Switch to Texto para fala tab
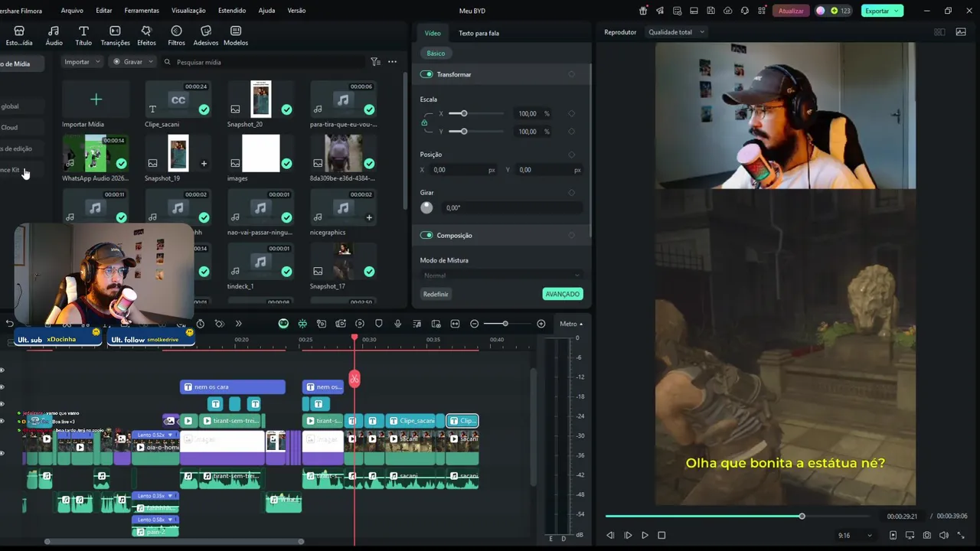The height and width of the screenshot is (551, 980). pyautogui.click(x=479, y=33)
